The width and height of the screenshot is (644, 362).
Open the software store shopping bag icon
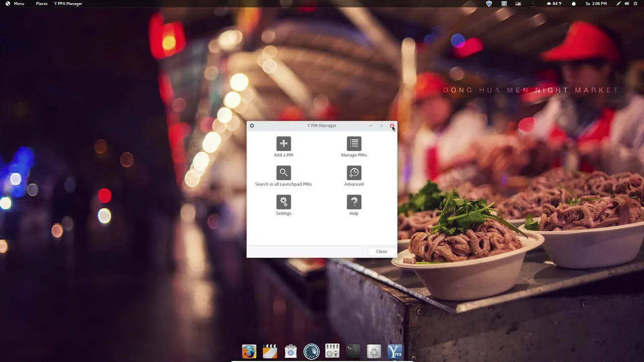291,351
